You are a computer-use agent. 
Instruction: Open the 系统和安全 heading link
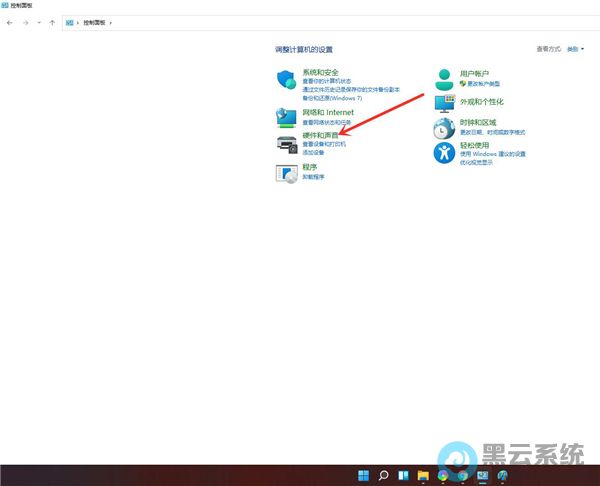pyautogui.click(x=320, y=72)
